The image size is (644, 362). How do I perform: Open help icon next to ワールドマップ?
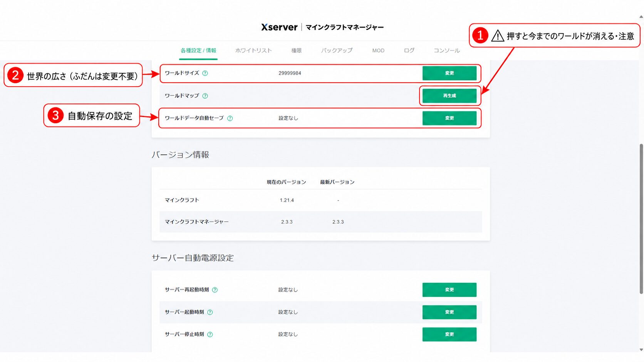tap(205, 96)
